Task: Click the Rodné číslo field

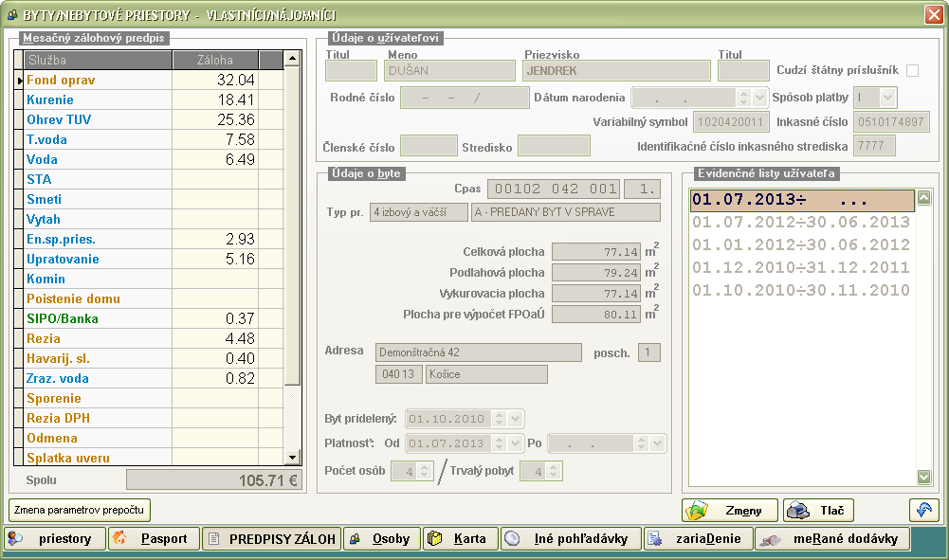Action: (x=465, y=98)
